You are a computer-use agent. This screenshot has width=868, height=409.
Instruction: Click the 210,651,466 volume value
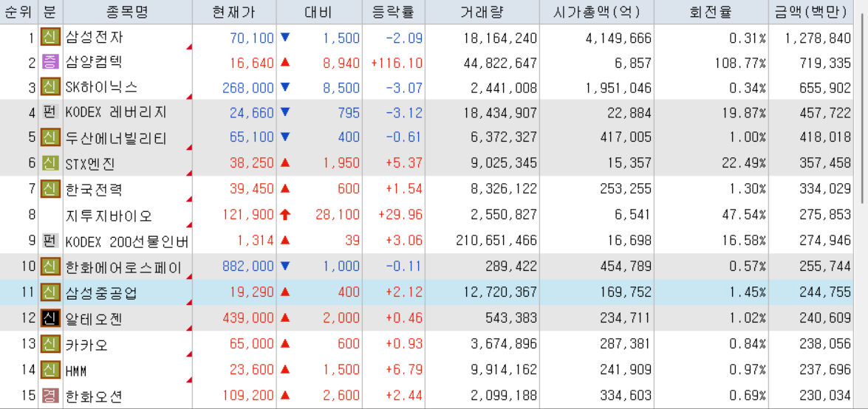pyautogui.click(x=496, y=241)
